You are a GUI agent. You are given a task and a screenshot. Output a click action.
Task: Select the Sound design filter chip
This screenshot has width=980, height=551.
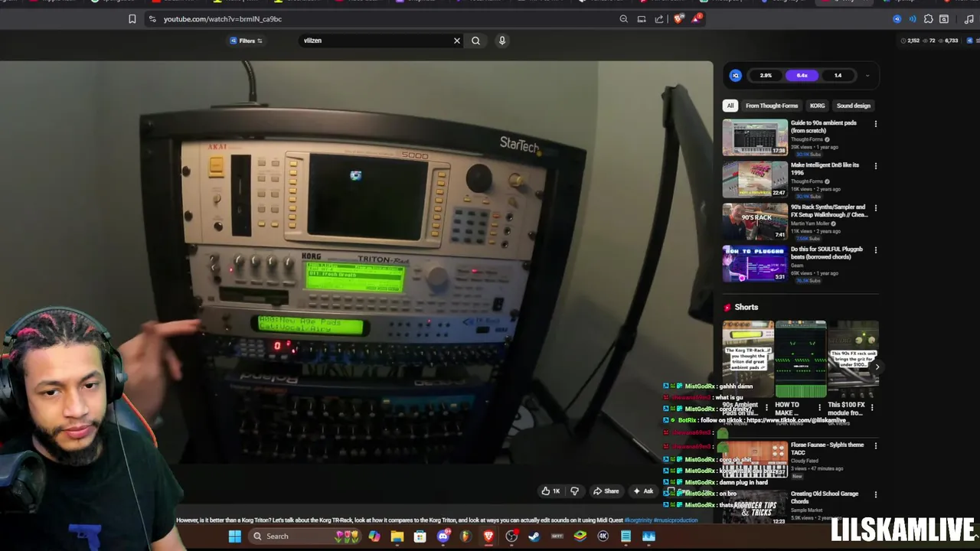tap(854, 106)
